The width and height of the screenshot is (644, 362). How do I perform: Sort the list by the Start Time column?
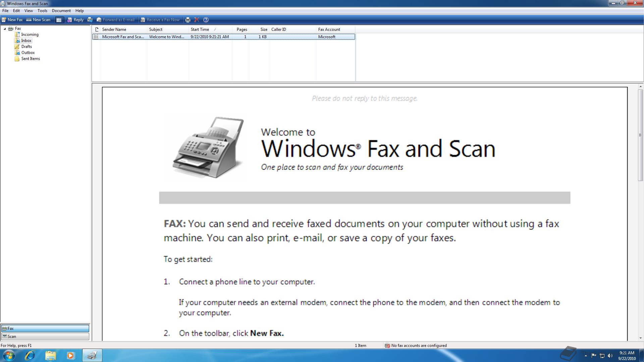point(200,29)
